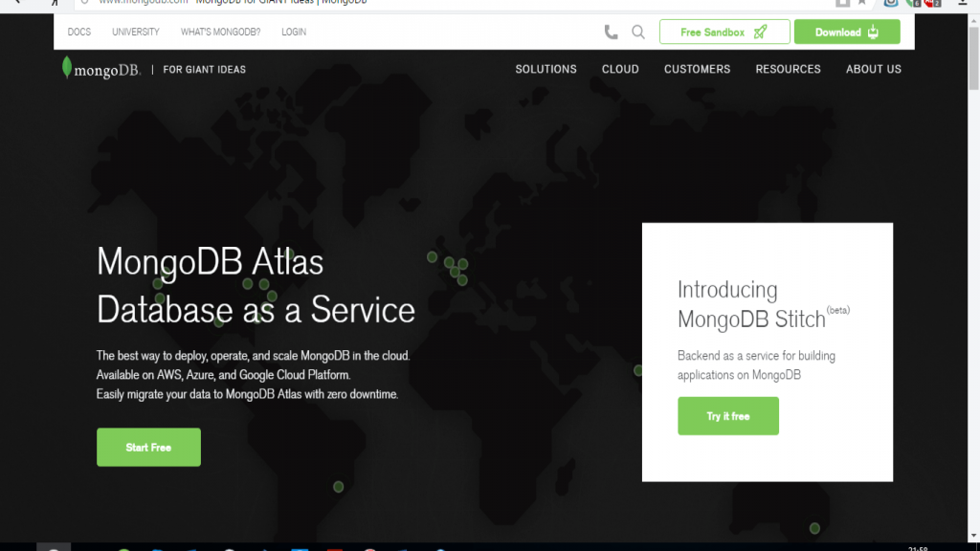Click the browser address bar showing www.mongodb.com
980x551 pixels.
tap(450, 3)
